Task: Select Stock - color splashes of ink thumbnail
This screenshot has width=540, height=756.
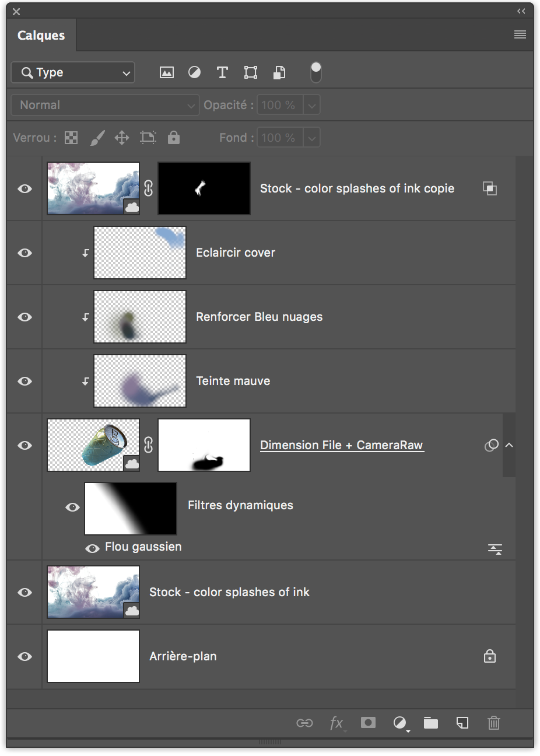Action: (93, 592)
